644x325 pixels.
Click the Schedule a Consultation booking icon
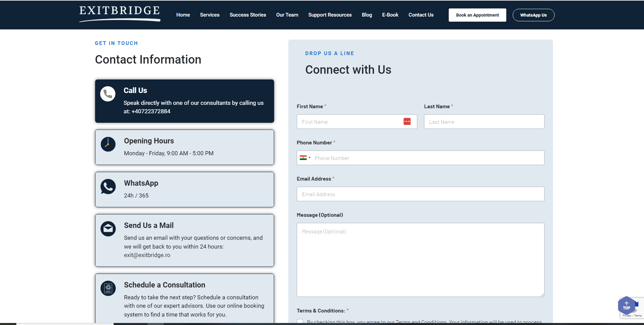108,288
